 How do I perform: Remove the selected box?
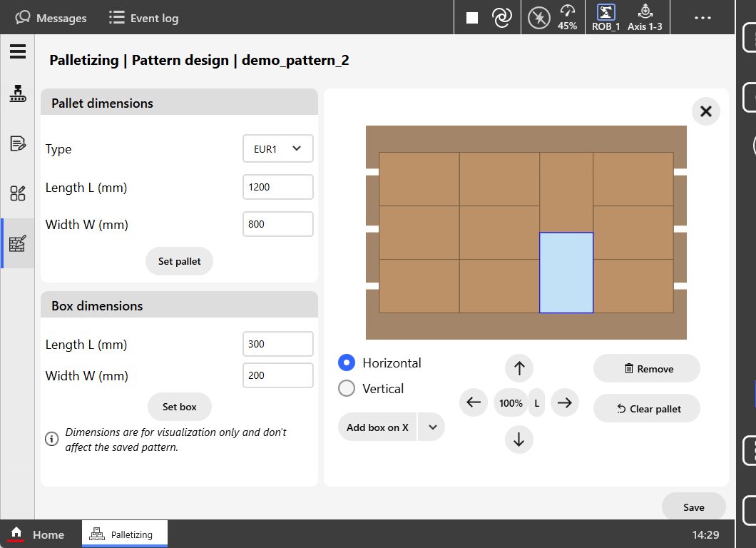(647, 369)
